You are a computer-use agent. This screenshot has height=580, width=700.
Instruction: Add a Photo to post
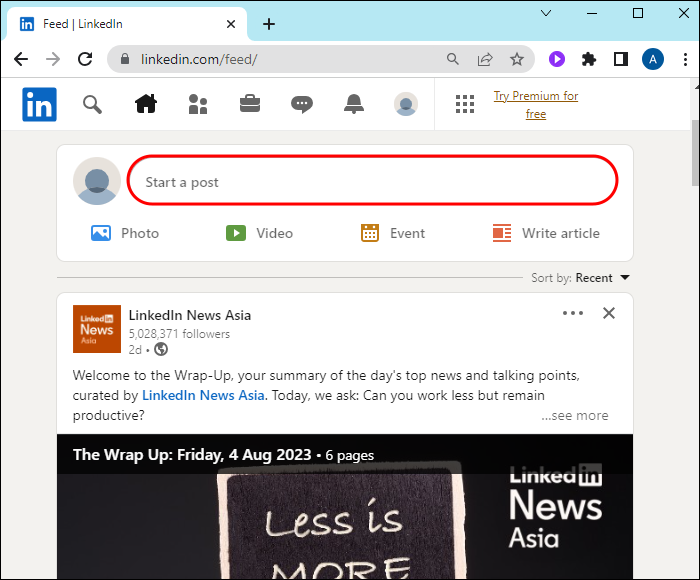tap(125, 233)
